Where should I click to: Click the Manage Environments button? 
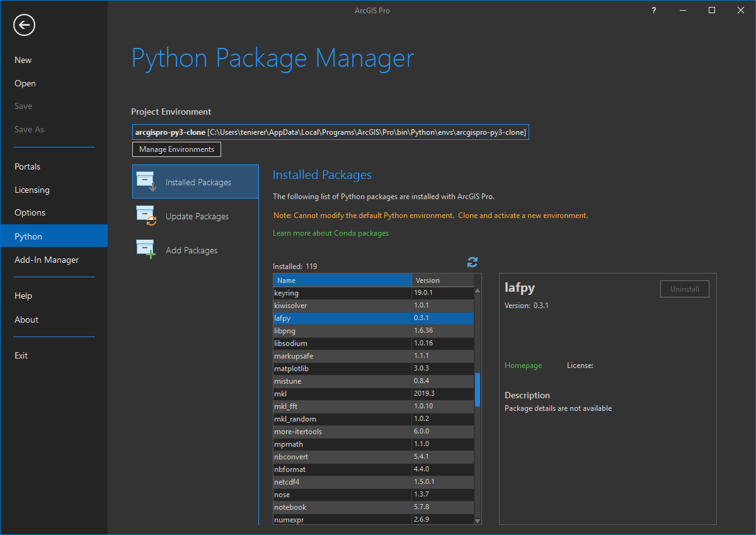(x=176, y=149)
